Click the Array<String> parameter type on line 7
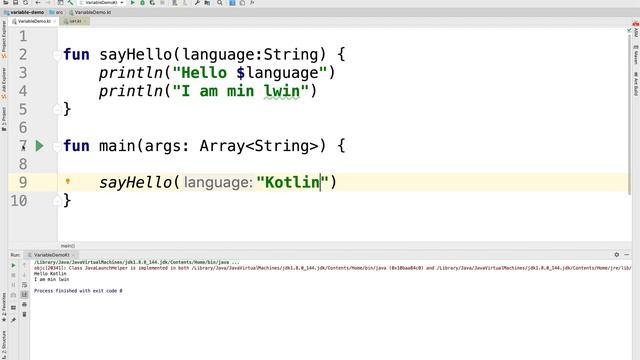Image resolution: width=640 pixels, height=360 pixels. pos(259,146)
